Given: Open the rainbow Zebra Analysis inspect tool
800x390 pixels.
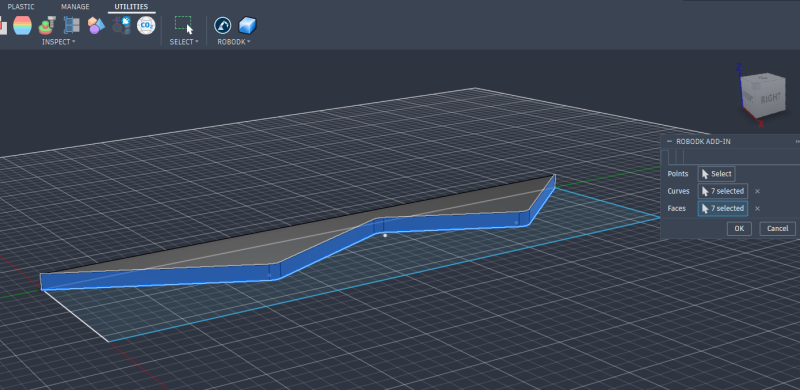Looking at the screenshot, I should coord(22,25).
